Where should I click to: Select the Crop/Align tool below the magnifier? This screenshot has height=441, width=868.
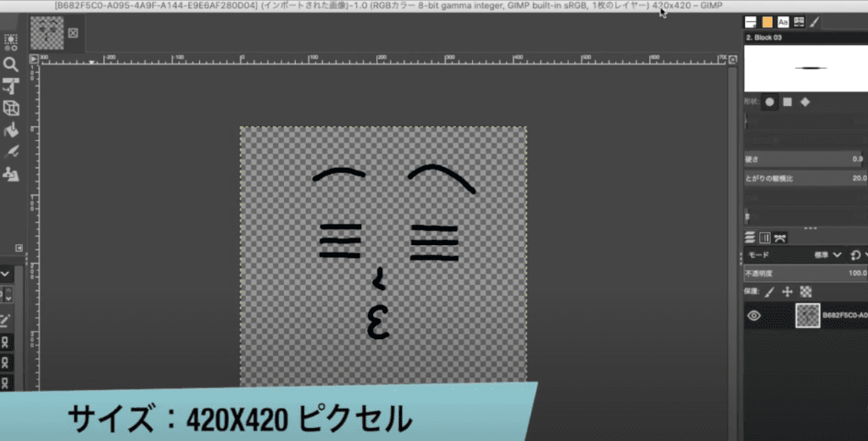tap(11, 86)
